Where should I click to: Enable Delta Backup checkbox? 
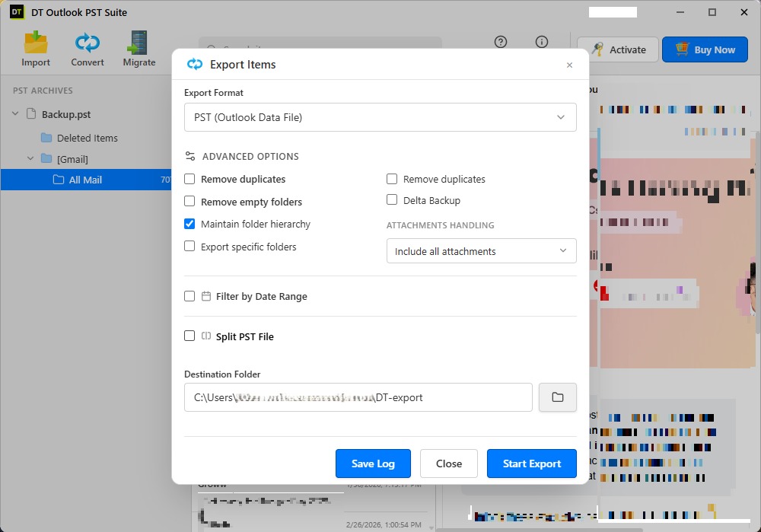pos(392,199)
